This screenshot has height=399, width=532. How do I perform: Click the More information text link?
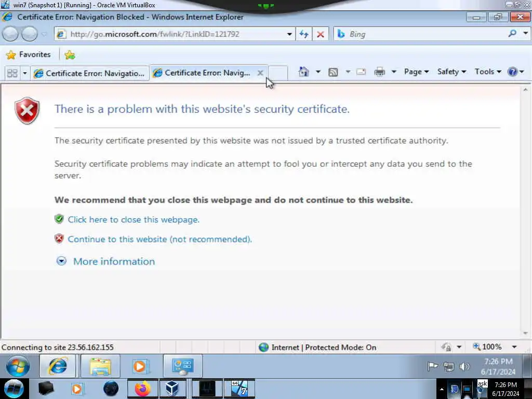pos(114,261)
